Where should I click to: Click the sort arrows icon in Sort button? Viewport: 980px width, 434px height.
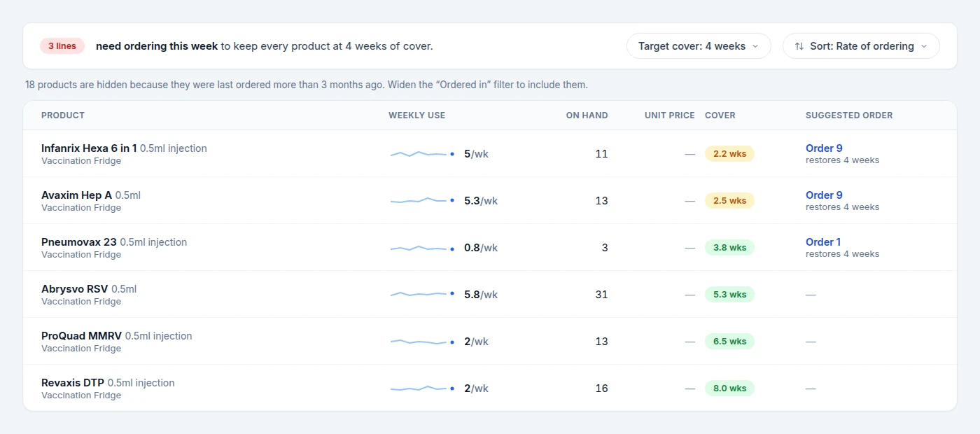(799, 46)
